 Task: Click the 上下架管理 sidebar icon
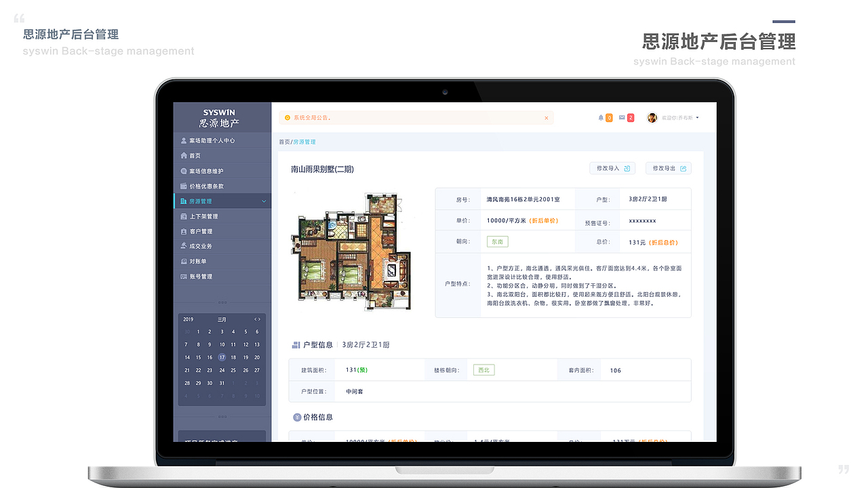point(183,216)
